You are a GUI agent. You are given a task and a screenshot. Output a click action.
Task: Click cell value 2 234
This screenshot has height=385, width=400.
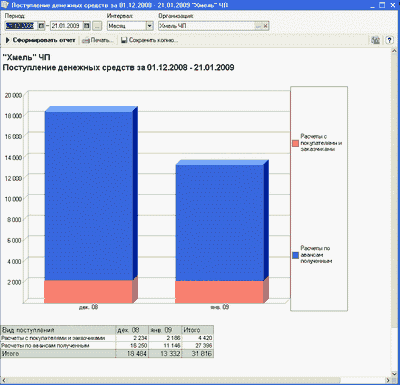[132, 338]
